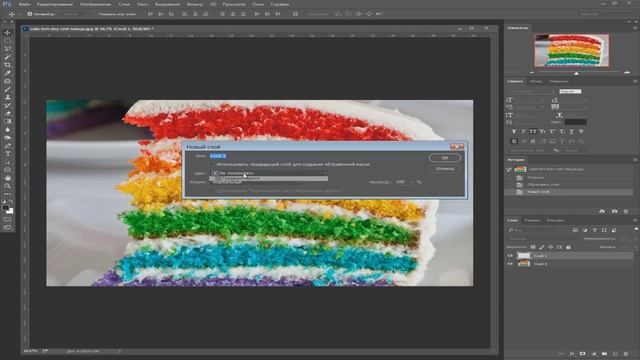
Task: Click the underline button in Character panel
Action: click(571, 131)
